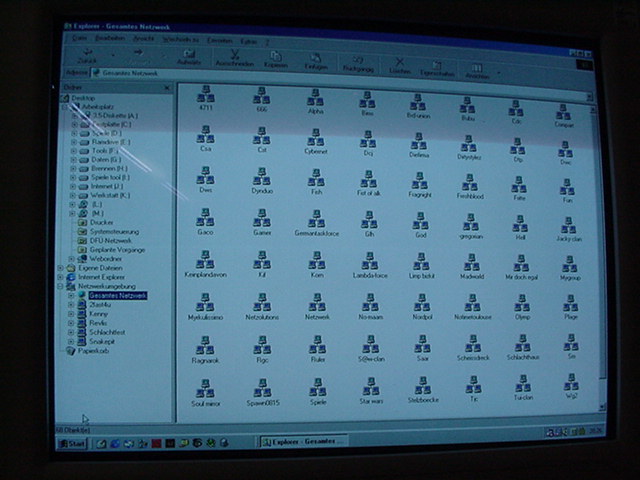Click the taskbar clock in tray

point(596,430)
